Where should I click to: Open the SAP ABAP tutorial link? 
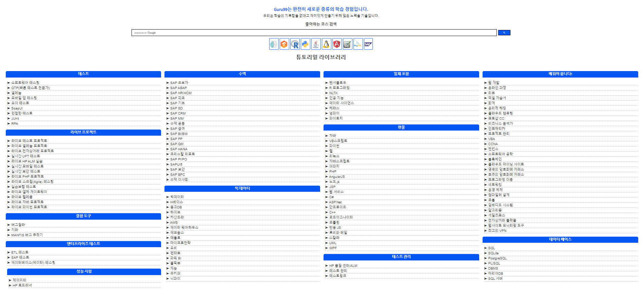pos(178,88)
